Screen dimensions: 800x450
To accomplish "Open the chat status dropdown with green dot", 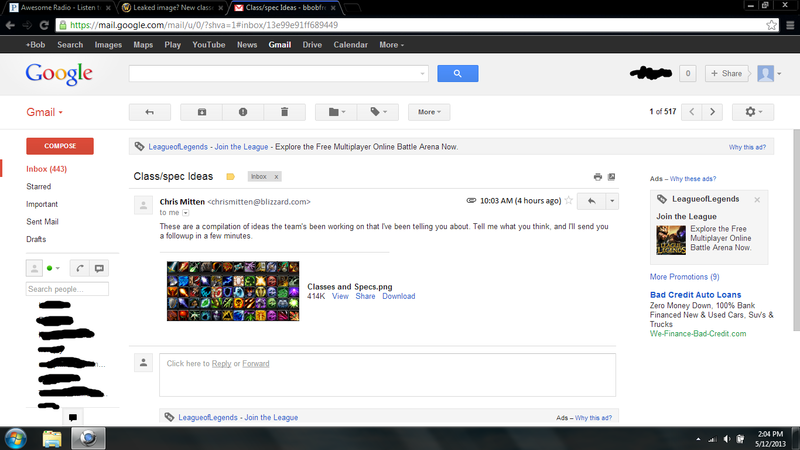I will click(53, 268).
